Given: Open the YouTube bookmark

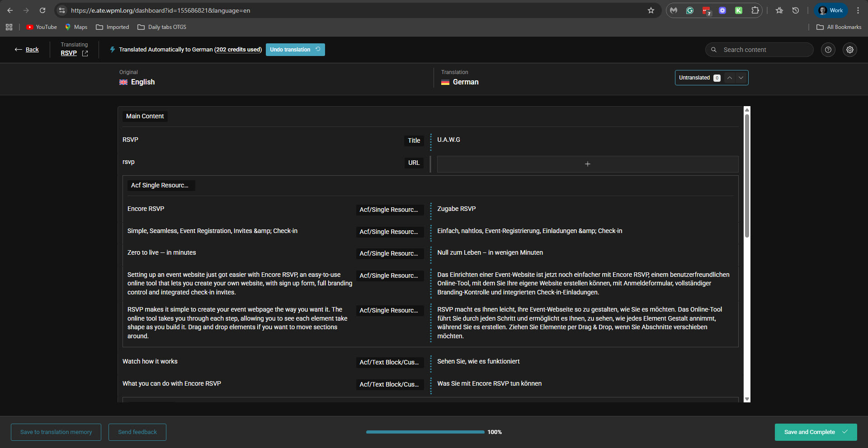Looking at the screenshot, I should [x=42, y=27].
